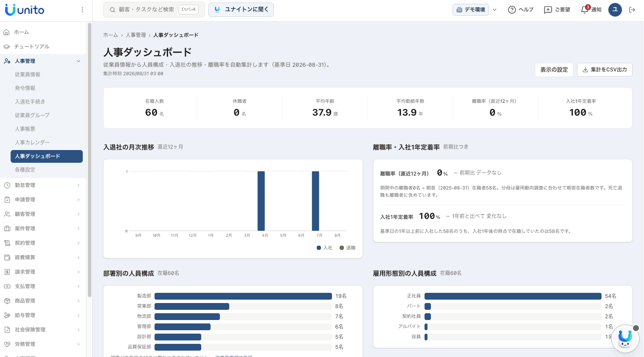Click the 営業部 bar in department chart
Image resolution: width=644 pixels, height=357 pixels.
click(x=192, y=306)
